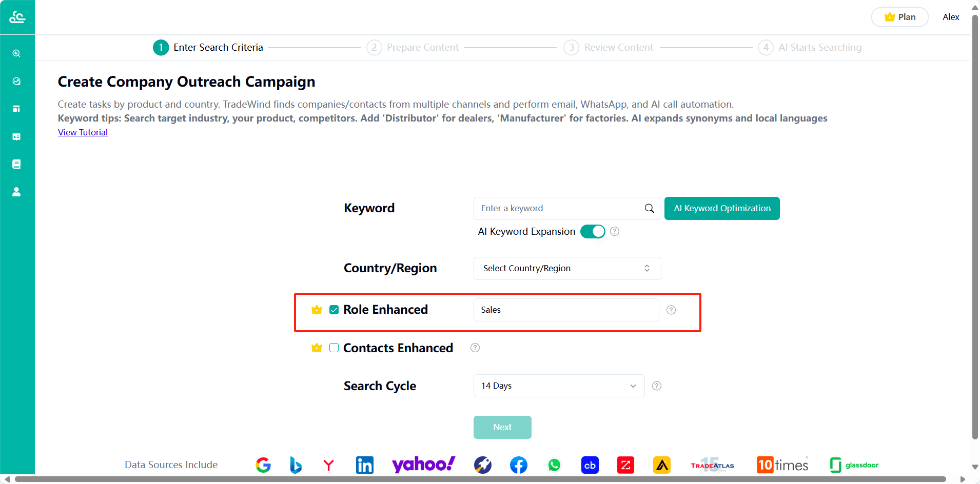The width and height of the screenshot is (980, 484).
Task: Click help icon next to Role Enhanced
Action: tap(671, 310)
